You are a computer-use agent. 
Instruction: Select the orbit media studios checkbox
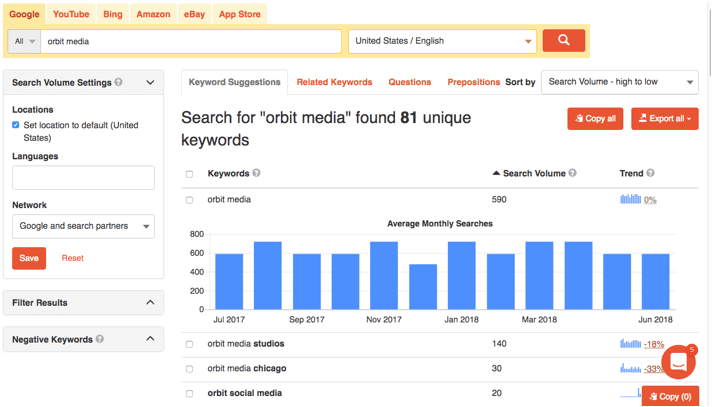[189, 344]
